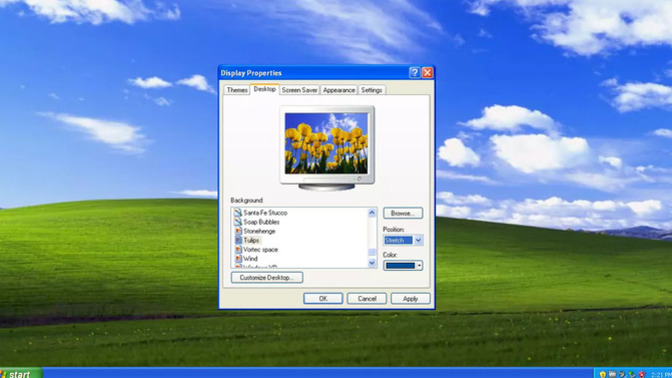The width and height of the screenshot is (672, 378).
Task: Switch to the Themes tab
Action: click(x=237, y=90)
